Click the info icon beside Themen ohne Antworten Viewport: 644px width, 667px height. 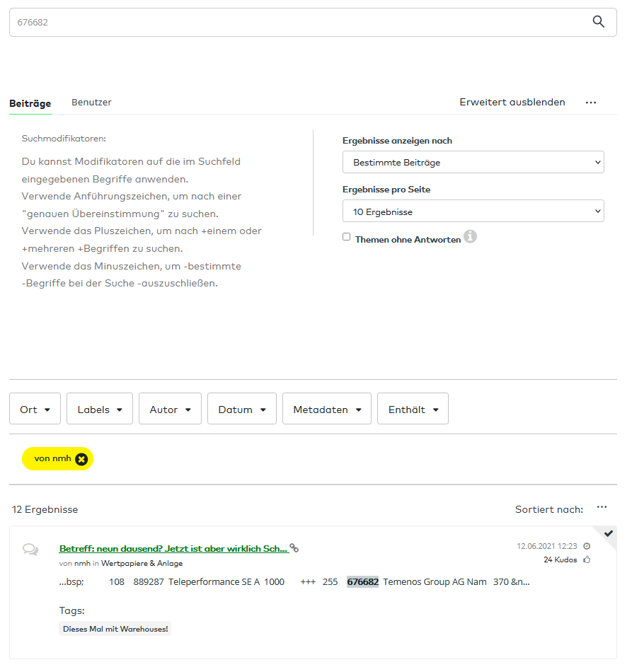[x=470, y=237]
